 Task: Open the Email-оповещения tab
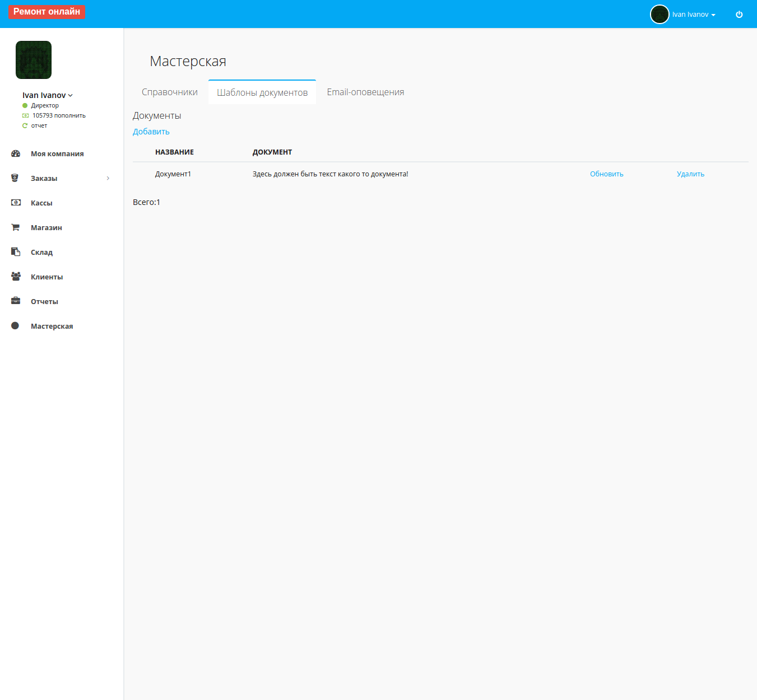365,92
